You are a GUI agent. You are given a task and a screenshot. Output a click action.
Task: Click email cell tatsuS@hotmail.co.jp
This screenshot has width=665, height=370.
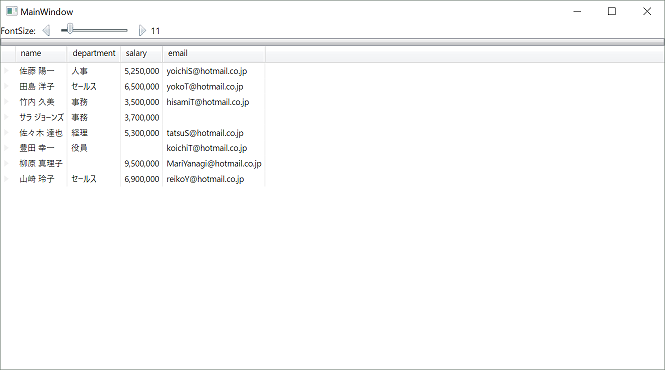214,133
